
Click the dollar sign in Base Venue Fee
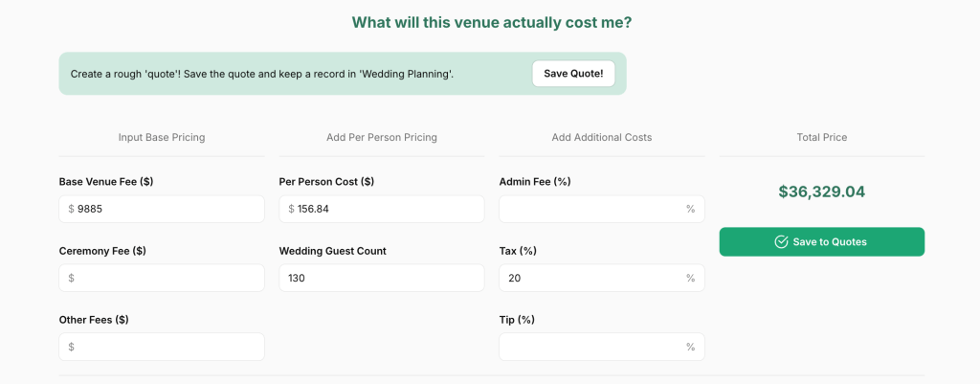point(72,209)
